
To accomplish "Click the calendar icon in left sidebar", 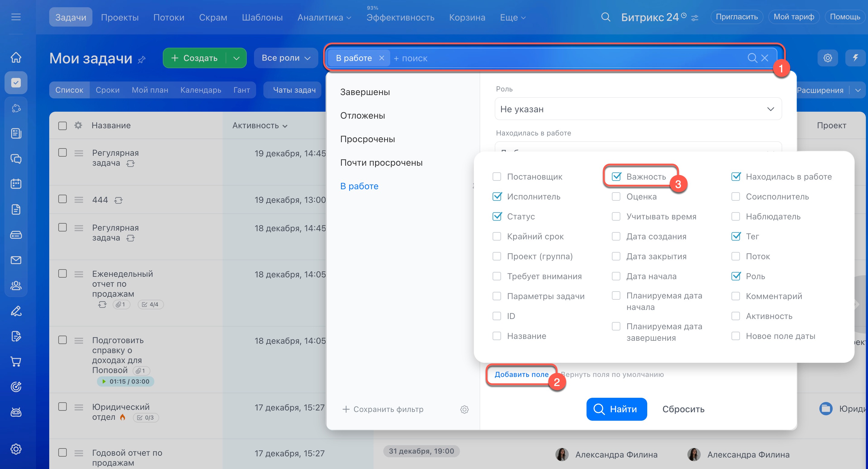I will tap(16, 184).
